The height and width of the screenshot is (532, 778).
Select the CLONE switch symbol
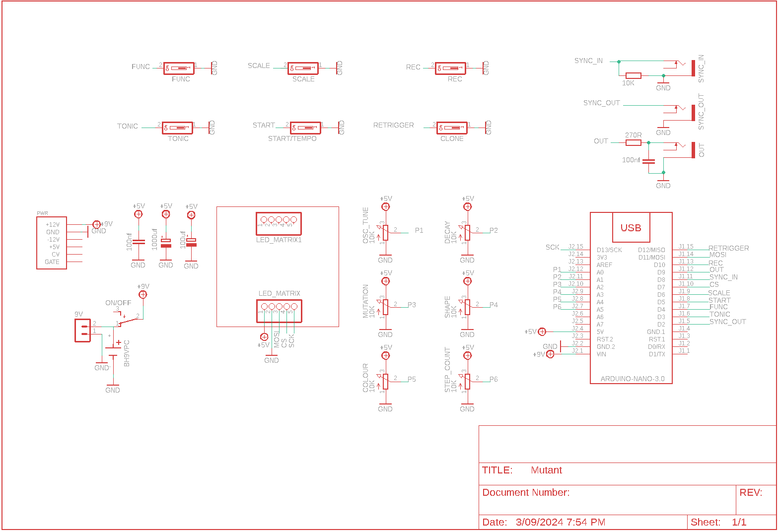click(452, 128)
